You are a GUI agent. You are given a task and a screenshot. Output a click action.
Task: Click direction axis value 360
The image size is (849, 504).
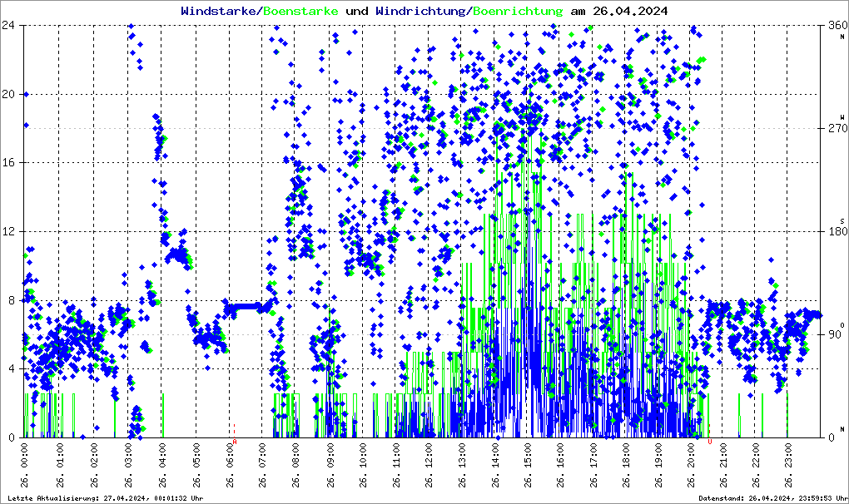(838, 26)
